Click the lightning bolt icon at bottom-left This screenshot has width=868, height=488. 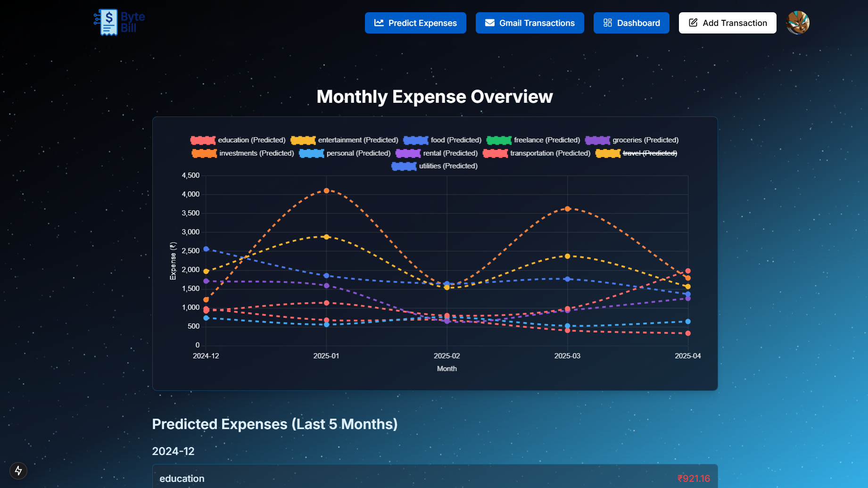pyautogui.click(x=18, y=470)
